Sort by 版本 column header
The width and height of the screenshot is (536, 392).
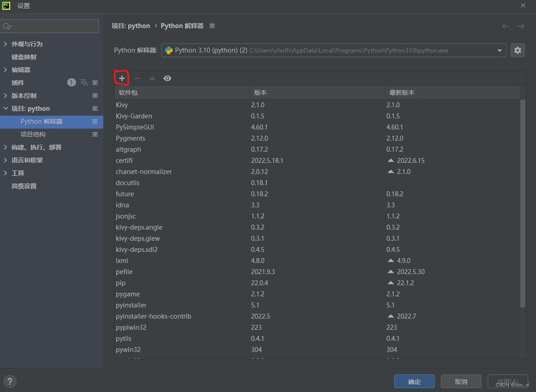(317, 93)
